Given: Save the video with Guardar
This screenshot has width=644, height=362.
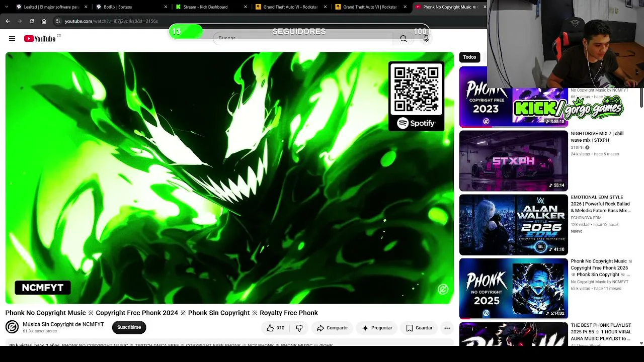Looking at the screenshot, I should tap(419, 328).
